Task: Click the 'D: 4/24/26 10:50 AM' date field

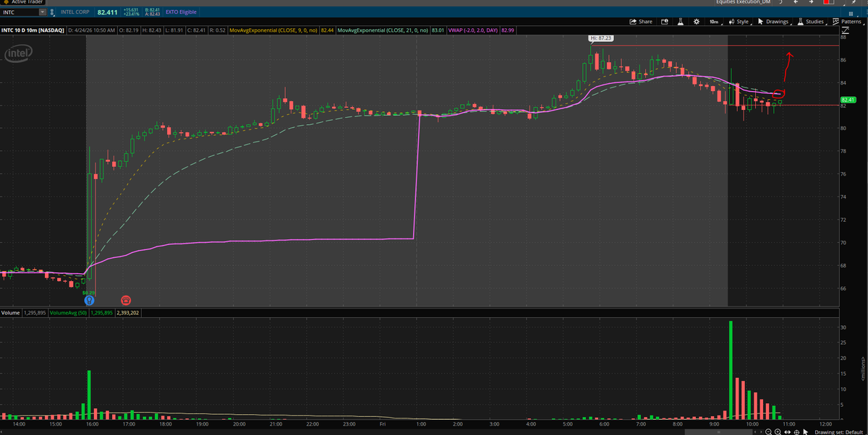Action: [x=91, y=30]
